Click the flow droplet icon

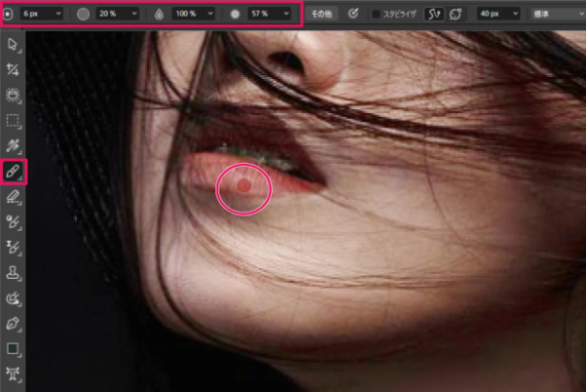coord(159,15)
